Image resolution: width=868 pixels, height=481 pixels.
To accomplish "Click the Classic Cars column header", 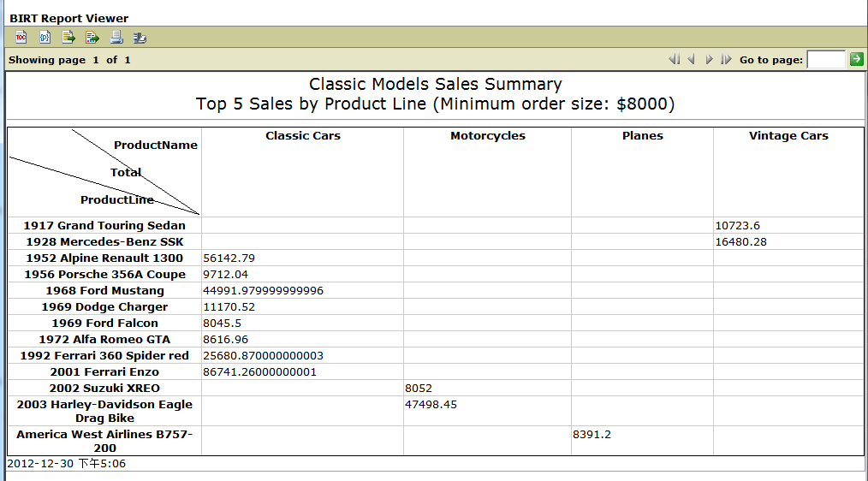I will click(x=303, y=135).
